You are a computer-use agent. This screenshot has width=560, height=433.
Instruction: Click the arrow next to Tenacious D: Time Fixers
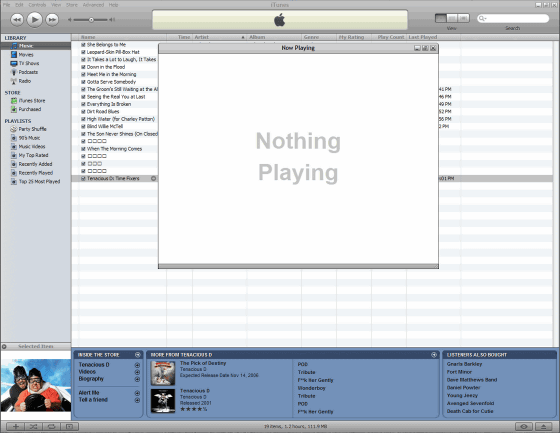tap(154, 178)
